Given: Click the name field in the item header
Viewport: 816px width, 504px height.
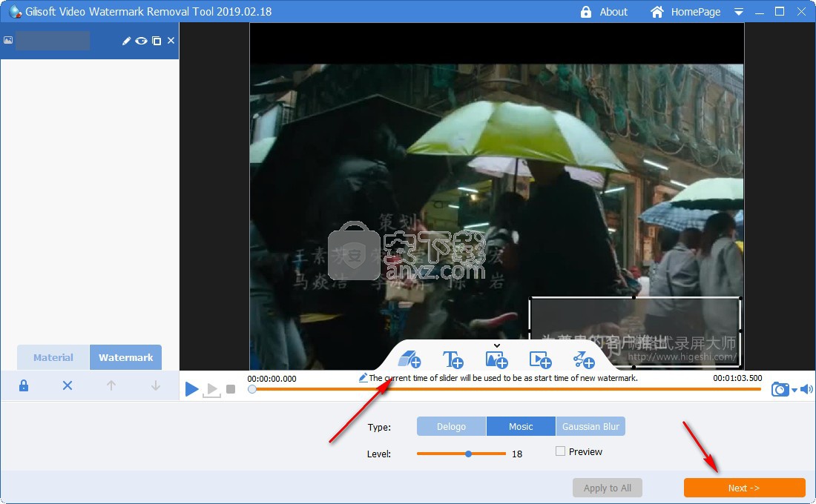Looking at the screenshot, I should tap(53, 41).
